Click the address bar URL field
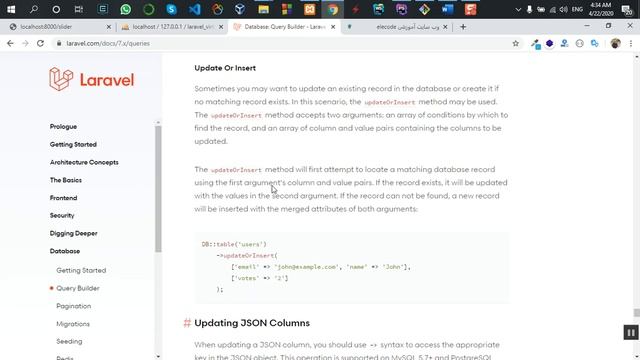The height and width of the screenshot is (360, 640). coord(286,43)
